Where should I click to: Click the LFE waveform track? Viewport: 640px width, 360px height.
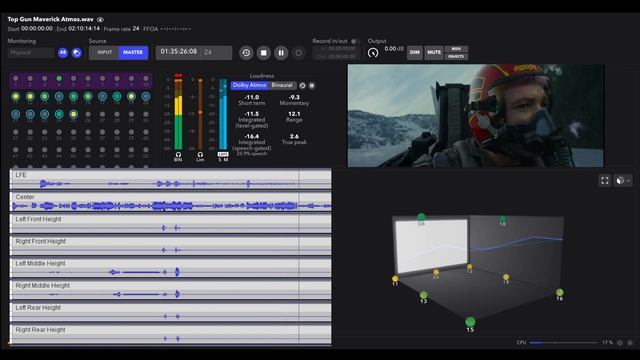(171, 180)
